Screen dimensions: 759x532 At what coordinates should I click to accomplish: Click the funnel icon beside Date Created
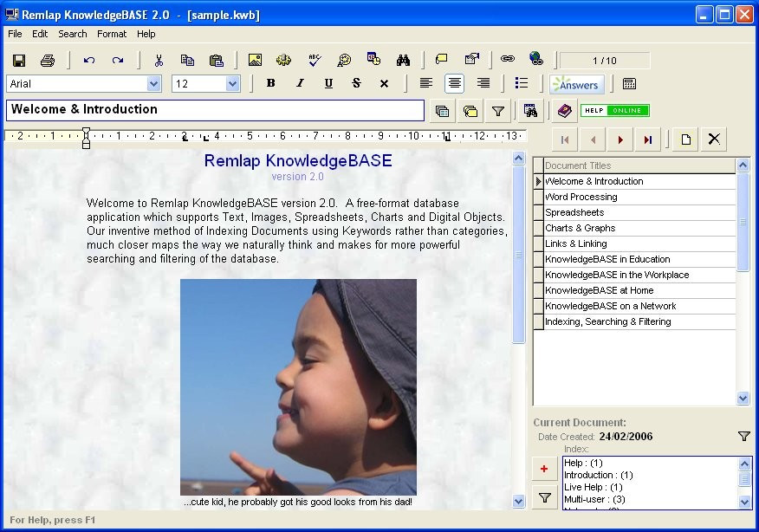[x=744, y=436]
